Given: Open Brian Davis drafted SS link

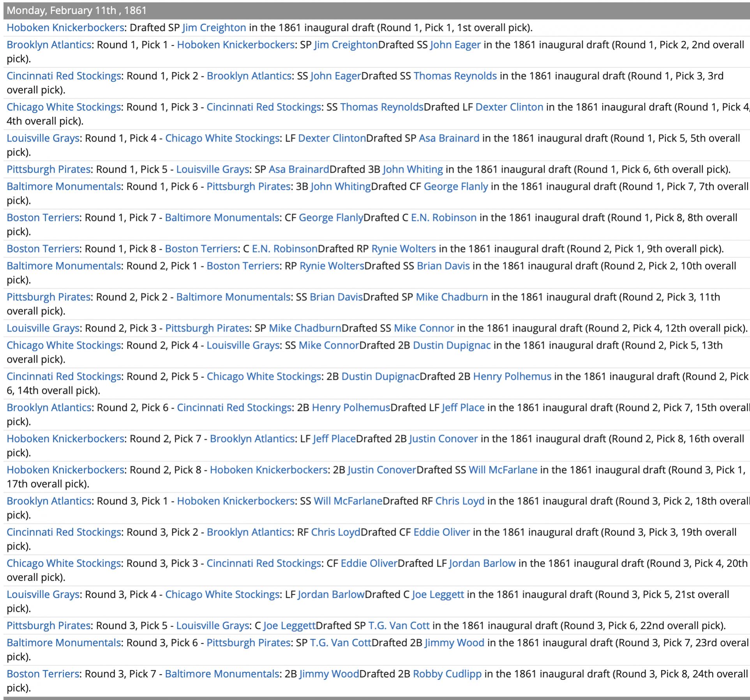Looking at the screenshot, I should [443, 266].
